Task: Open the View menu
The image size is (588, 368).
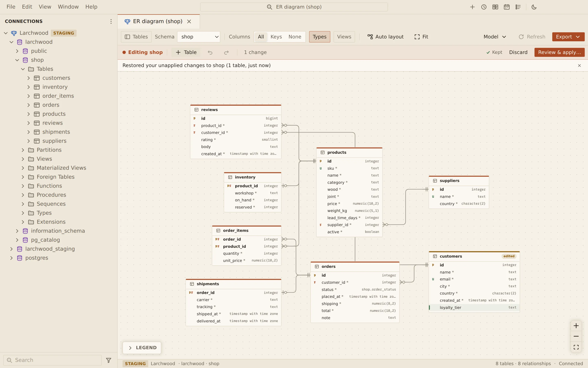Action: (45, 7)
